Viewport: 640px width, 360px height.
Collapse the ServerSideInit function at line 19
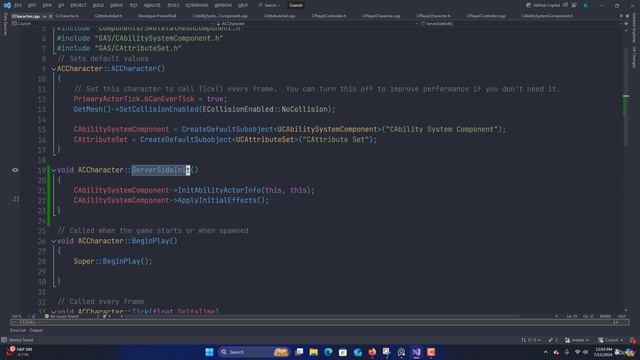pos(53,170)
